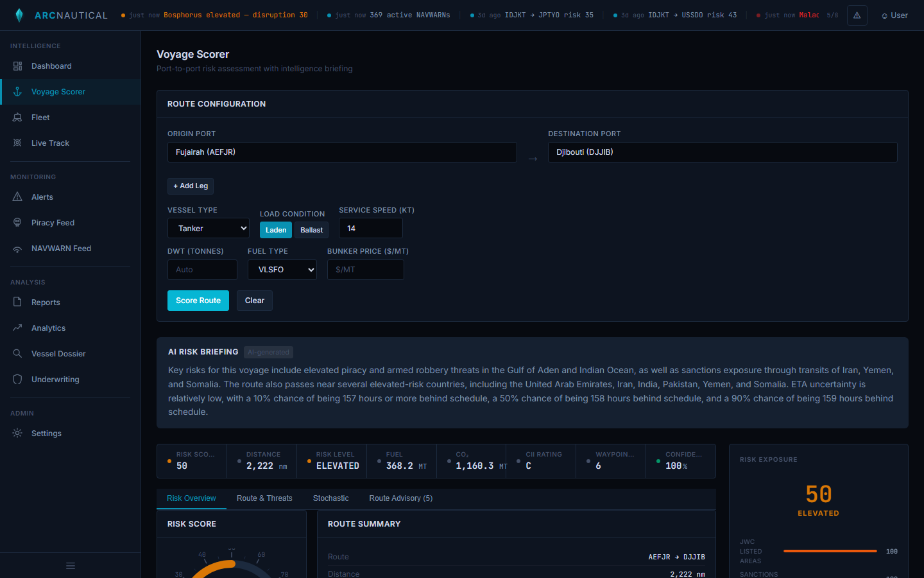924x578 pixels.
Task: Select the Laden load condition
Action: click(276, 230)
